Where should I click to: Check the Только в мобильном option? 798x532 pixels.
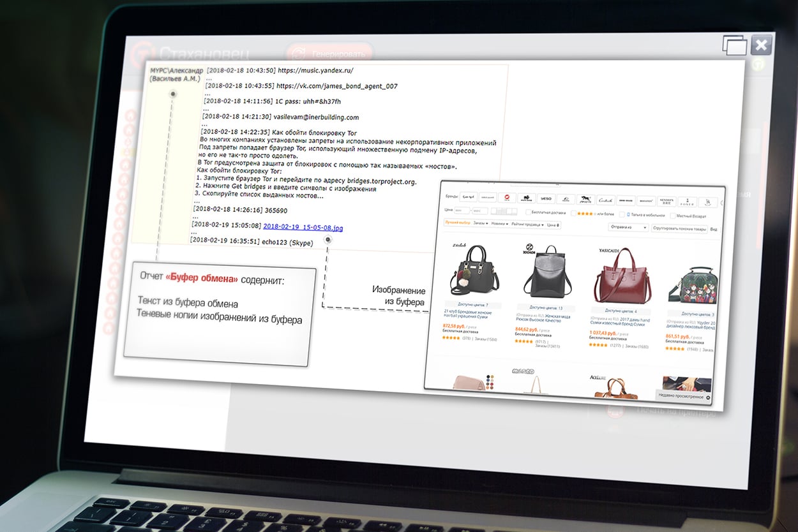point(624,215)
